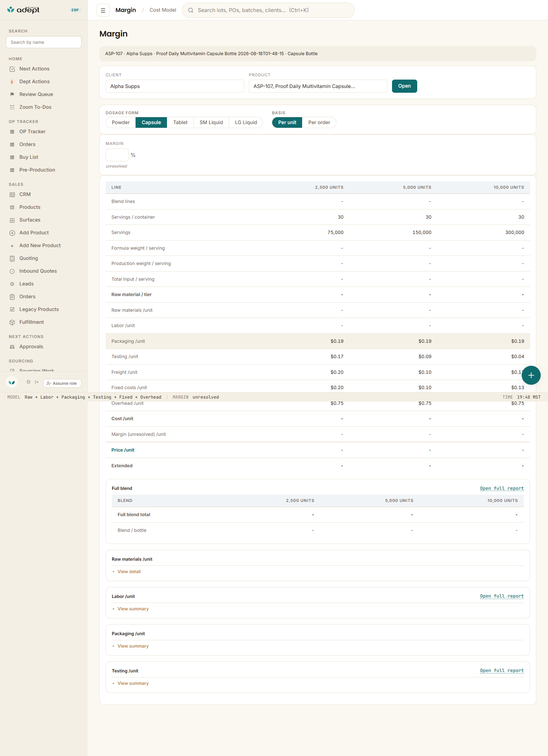Click the Leads target icon

(x=12, y=284)
